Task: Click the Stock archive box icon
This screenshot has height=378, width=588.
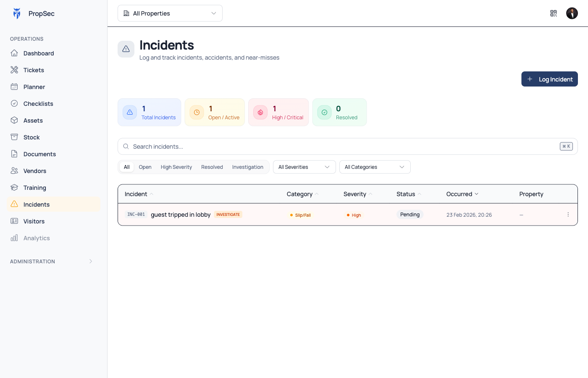Action: [x=14, y=137]
